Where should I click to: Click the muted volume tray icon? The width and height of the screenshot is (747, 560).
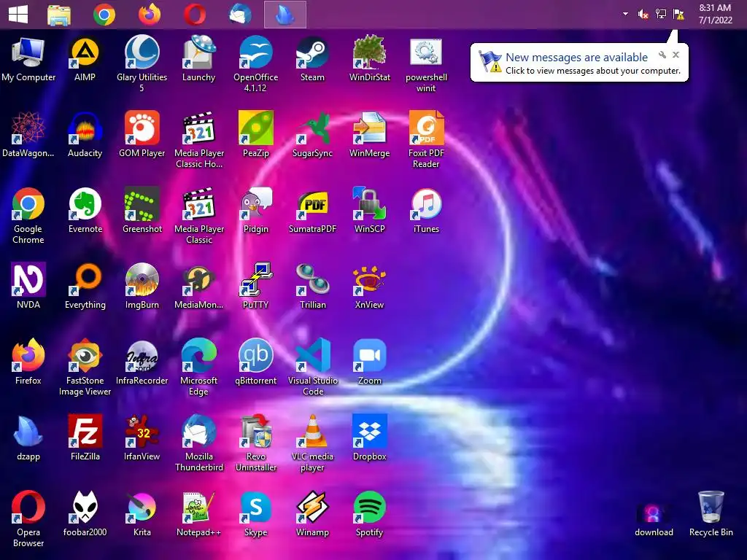pyautogui.click(x=643, y=15)
